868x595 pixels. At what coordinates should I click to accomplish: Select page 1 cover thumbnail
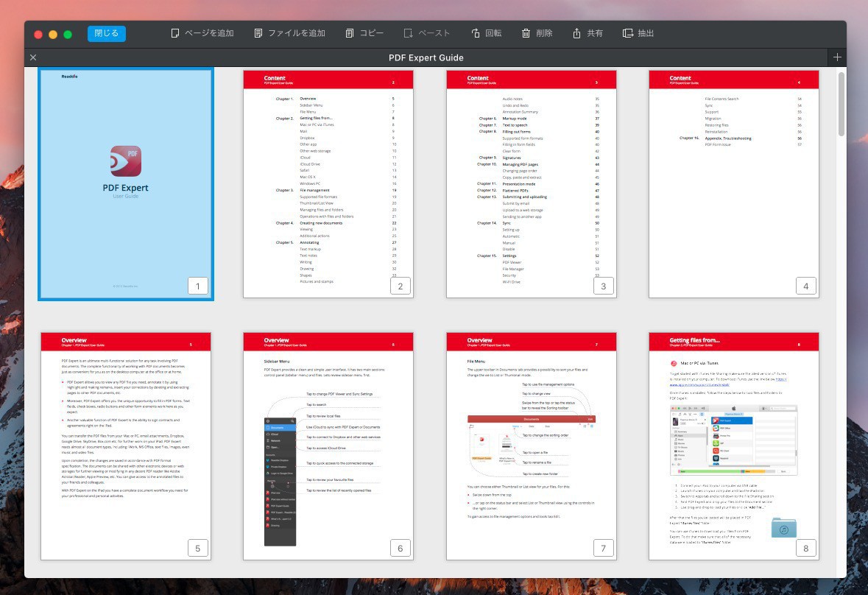pos(126,184)
